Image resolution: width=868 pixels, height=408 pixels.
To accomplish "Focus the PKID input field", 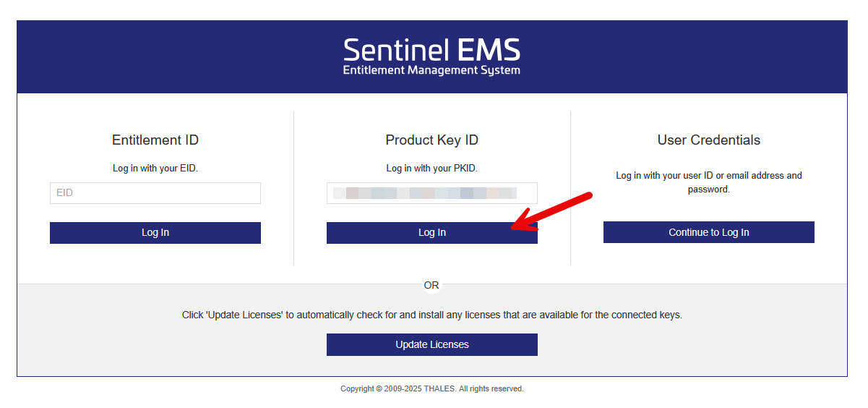I will pyautogui.click(x=432, y=193).
